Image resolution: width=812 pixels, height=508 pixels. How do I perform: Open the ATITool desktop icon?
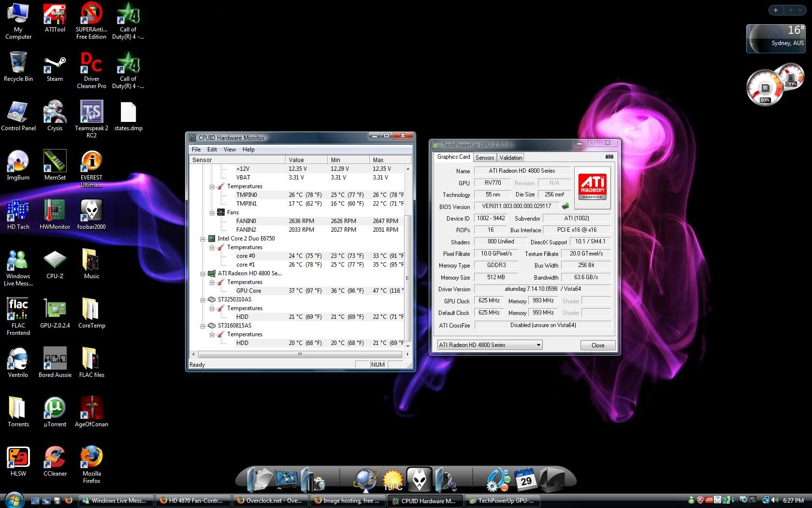pyautogui.click(x=55, y=17)
